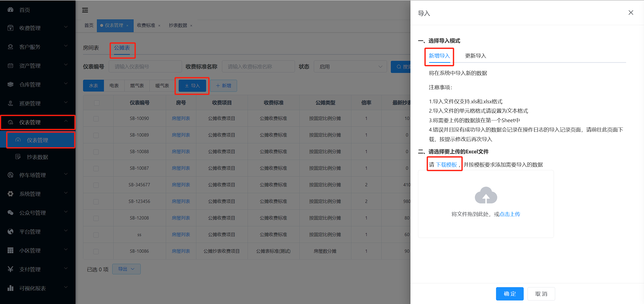Click the 收费管理 sidebar icon
The width and height of the screenshot is (644, 304).
[x=10, y=28]
